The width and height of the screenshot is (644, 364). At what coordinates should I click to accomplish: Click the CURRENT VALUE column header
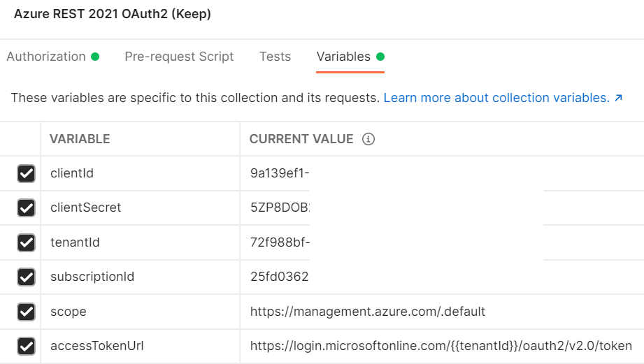[301, 139]
